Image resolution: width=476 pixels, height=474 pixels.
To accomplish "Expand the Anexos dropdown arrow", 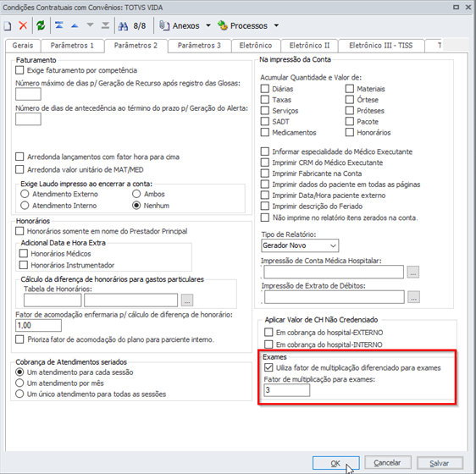I will (x=208, y=25).
